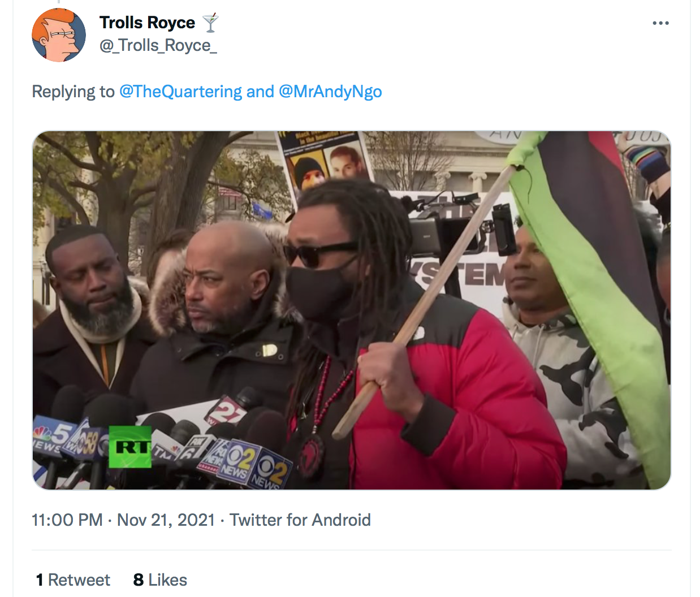Open the Trolls Royce display name
This screenshot has height=597, width=700.
pos(147,23)
